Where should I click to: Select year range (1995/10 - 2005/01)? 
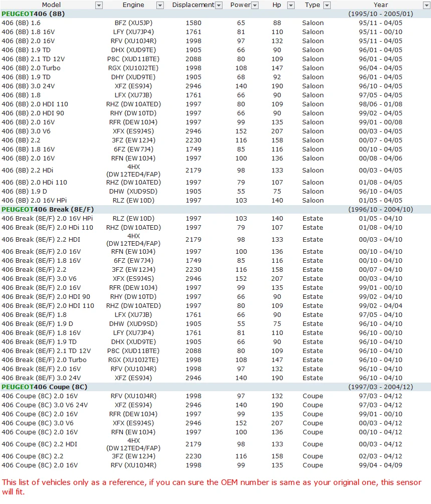380,14
